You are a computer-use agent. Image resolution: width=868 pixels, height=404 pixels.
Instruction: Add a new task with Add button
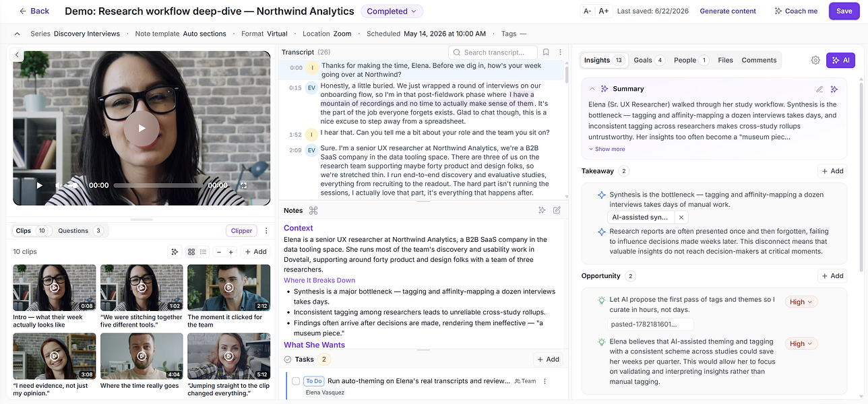tap(548, 360)
